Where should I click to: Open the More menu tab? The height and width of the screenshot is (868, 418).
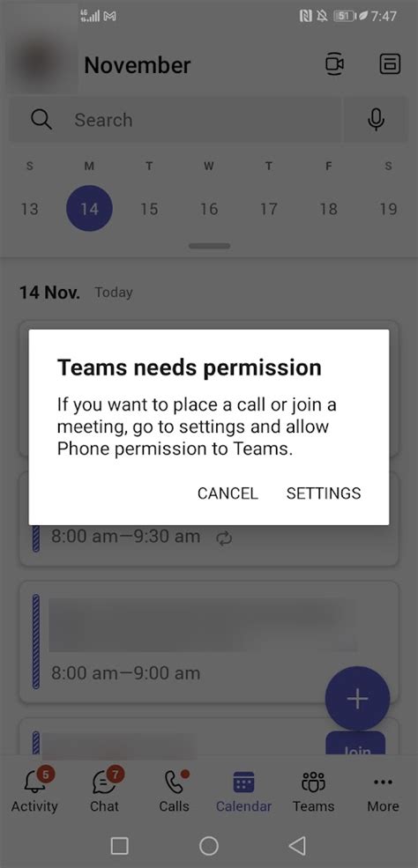(383, 790)
